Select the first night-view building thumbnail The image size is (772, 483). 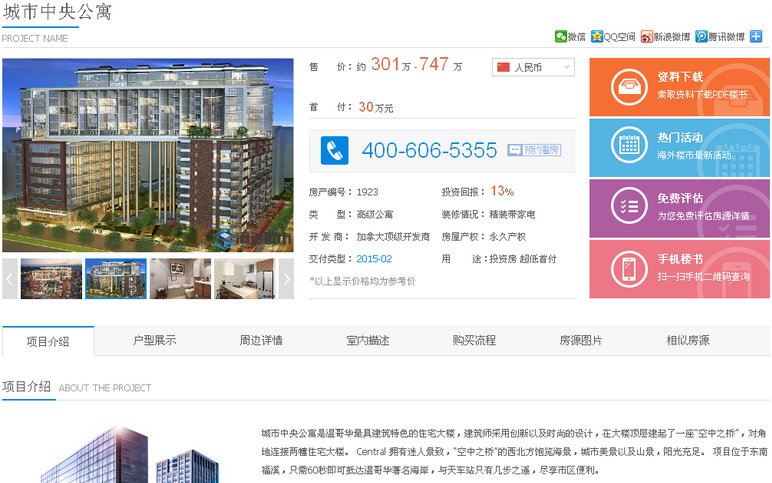[x=51, y=279]
